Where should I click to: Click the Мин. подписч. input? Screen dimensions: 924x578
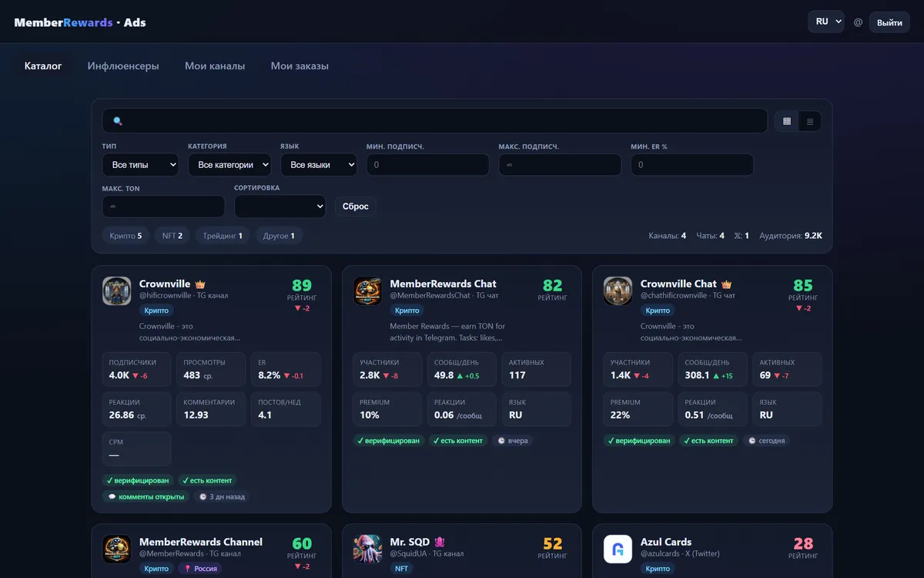click(427, 165)
